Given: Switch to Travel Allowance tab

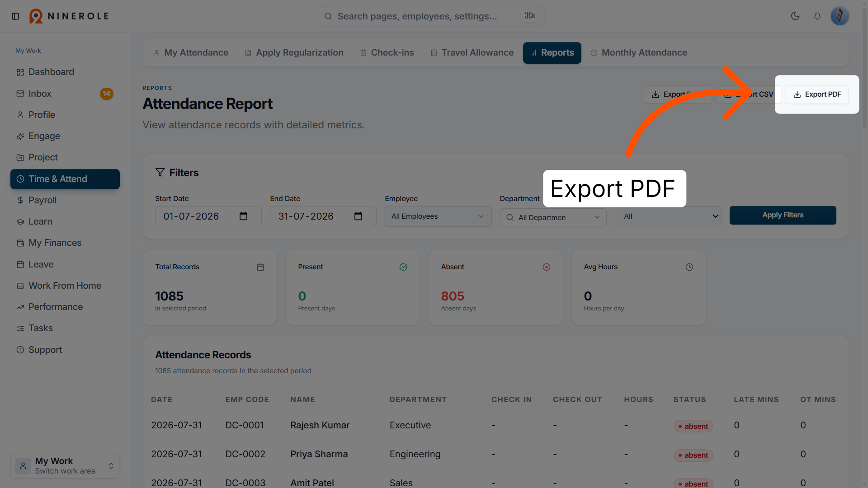Looking at the screenshot, I should pyautogui.click(x=472, y=53).
